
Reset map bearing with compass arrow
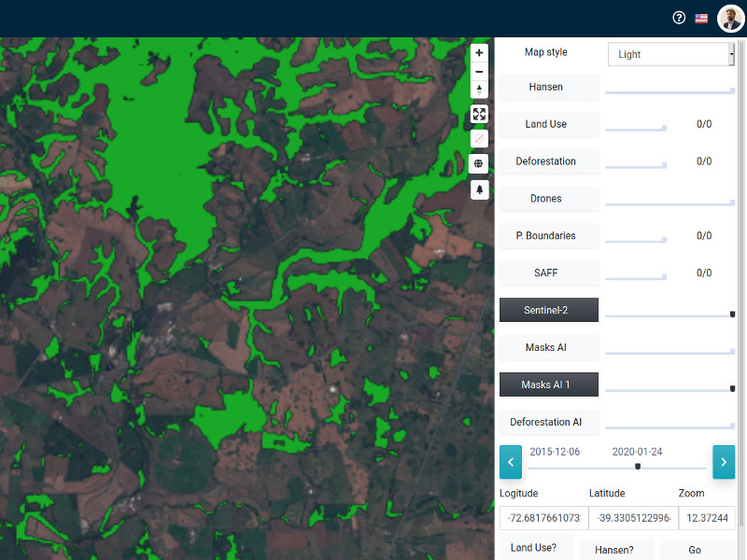point(479,90)
